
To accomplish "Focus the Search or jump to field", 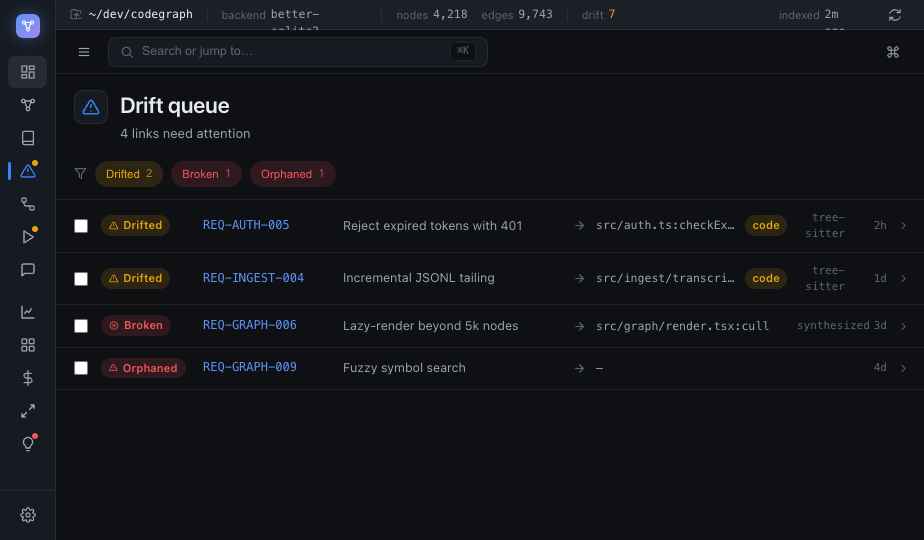I will [x=298, y=52].
